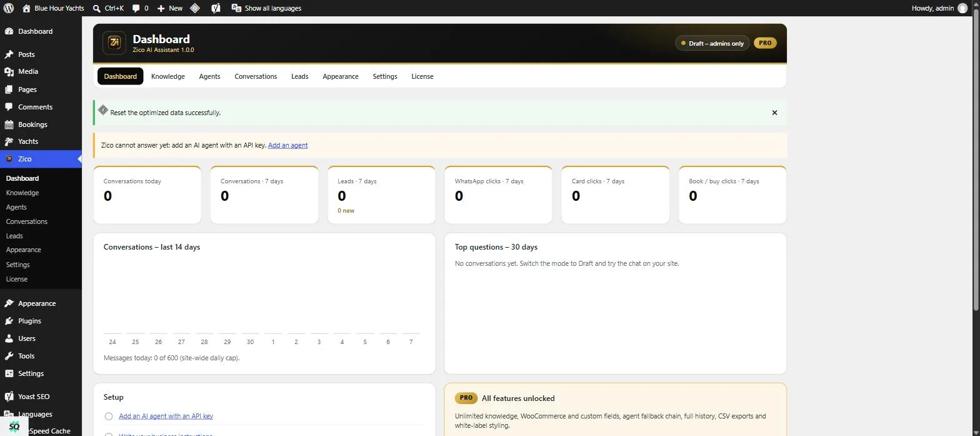This screenshot has width=980, height=436.
Task: Click the Book / buy clicks card
Action: click(x=732, y=195)
